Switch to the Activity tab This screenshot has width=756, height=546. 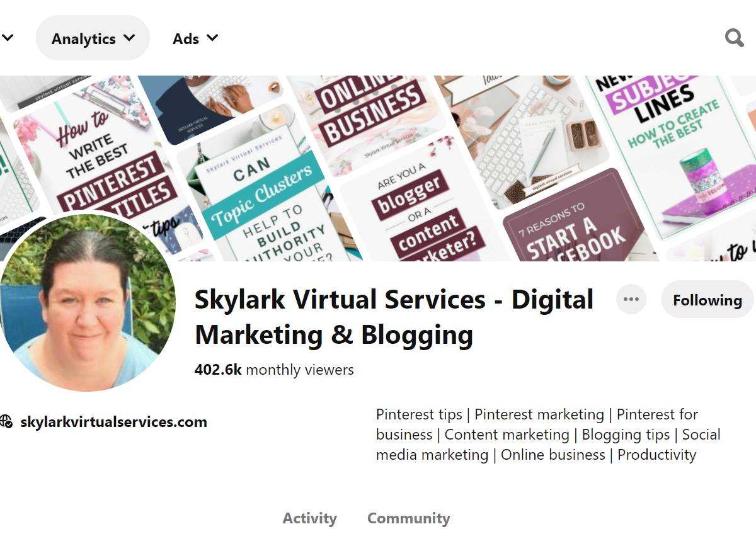[309, 518]
